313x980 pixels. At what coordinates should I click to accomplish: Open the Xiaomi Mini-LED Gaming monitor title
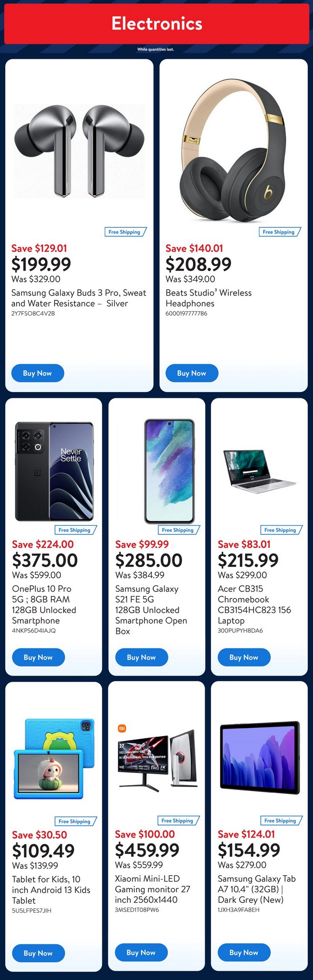coord(152,889)
